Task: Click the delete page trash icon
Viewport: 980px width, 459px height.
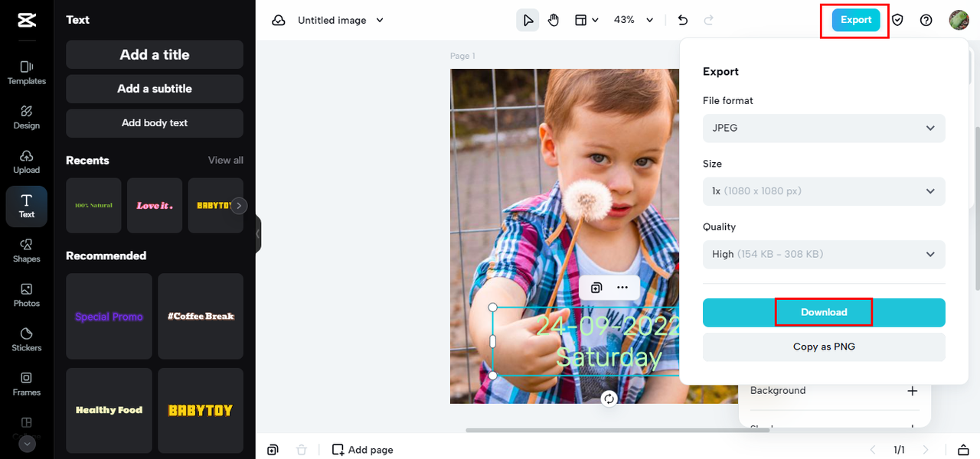Action: 302,450
